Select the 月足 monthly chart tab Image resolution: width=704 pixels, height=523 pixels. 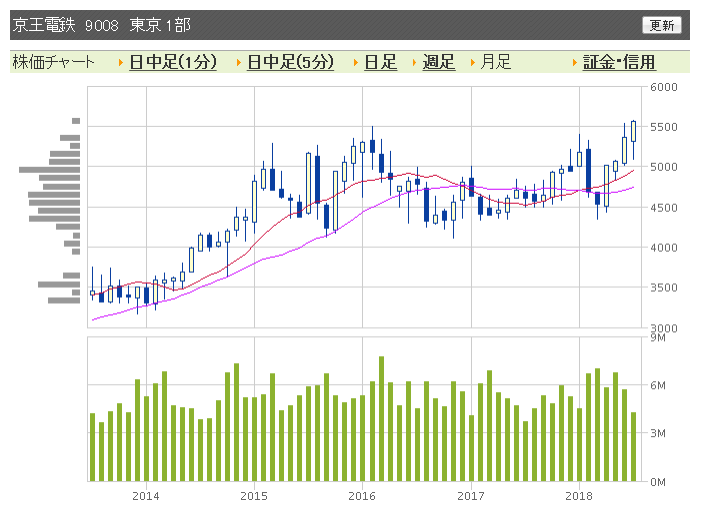(x=496, y=62)
